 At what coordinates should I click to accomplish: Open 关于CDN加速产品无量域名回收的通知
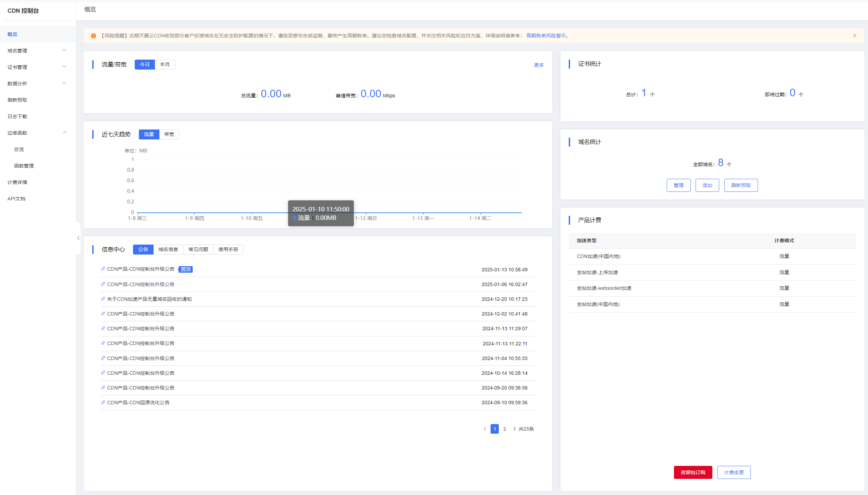pyautogui.click(x=149, y=299)
